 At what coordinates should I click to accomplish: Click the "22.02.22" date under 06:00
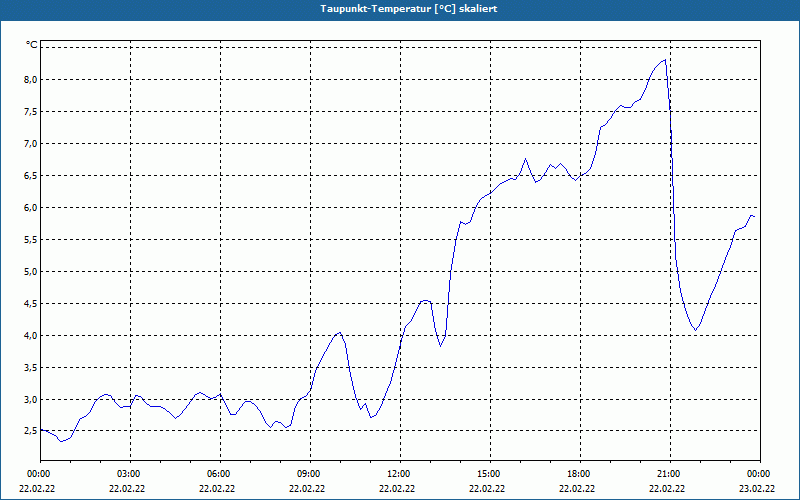pyautogui.click(x=217, y=488)
